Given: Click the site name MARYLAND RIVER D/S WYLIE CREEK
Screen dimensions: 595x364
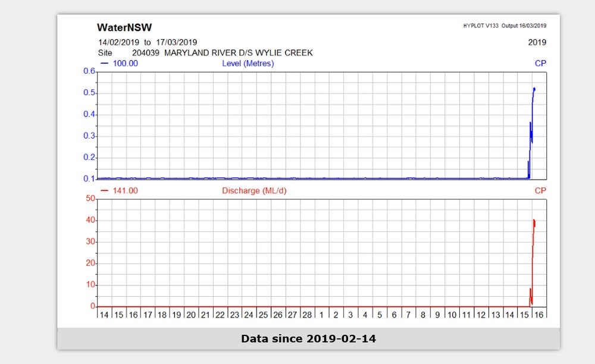Looking at the screenshot, I should pos(238,53).
